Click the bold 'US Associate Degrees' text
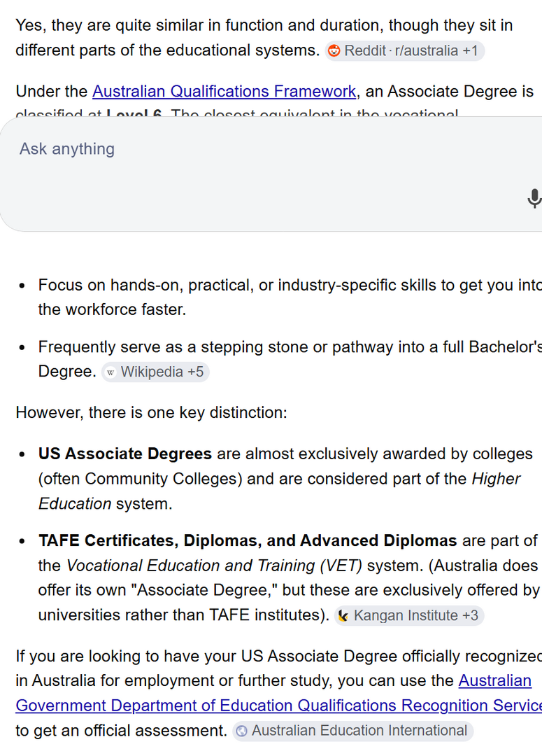542x756 pixels. pos(124,454)
